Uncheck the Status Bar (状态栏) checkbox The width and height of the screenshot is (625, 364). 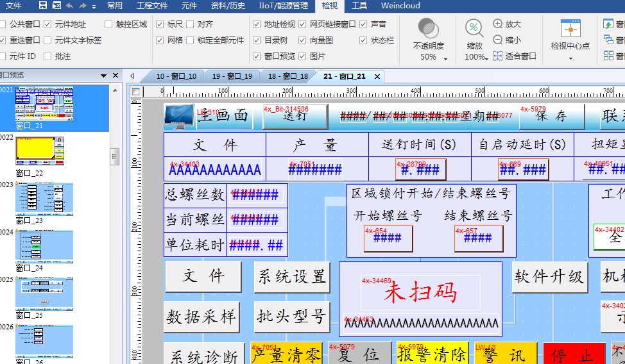[x=364, y=40]
